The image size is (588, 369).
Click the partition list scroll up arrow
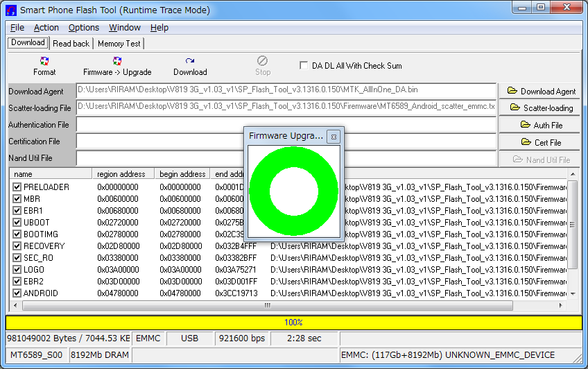tap(573, 174)
